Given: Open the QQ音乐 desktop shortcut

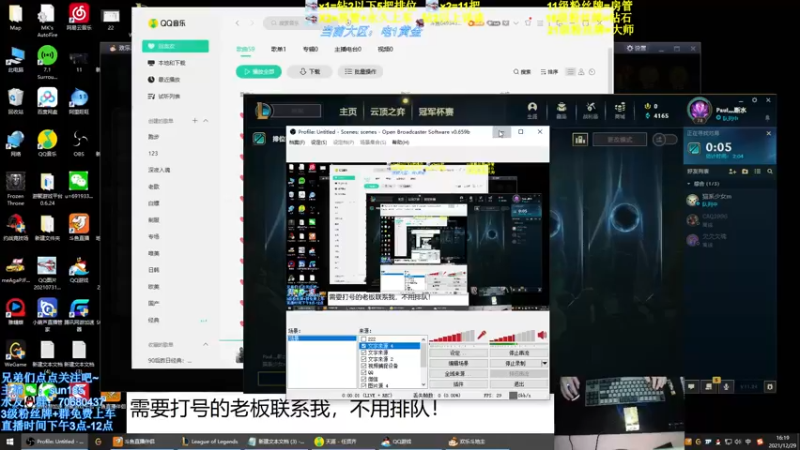Looking at the screenshot, I should pos(47,143).
